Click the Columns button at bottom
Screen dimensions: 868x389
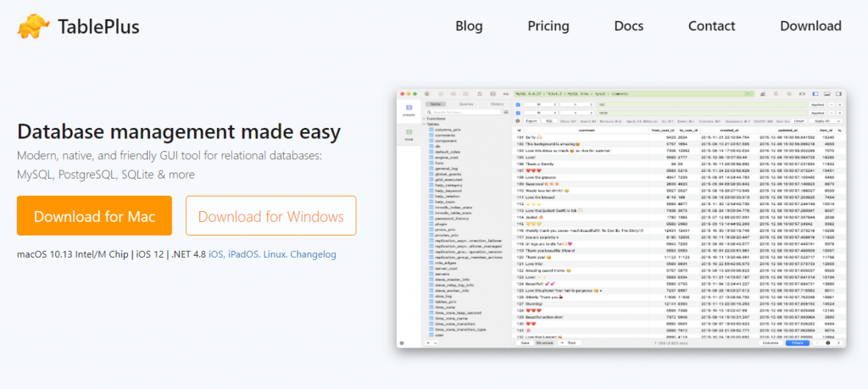771,343
